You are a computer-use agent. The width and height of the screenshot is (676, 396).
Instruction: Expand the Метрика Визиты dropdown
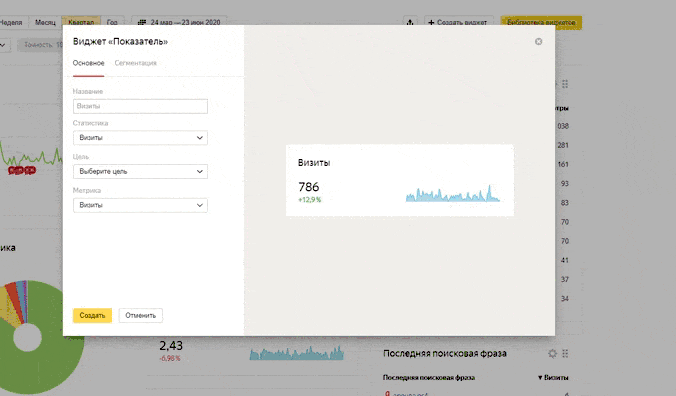[x=140, y=205]
